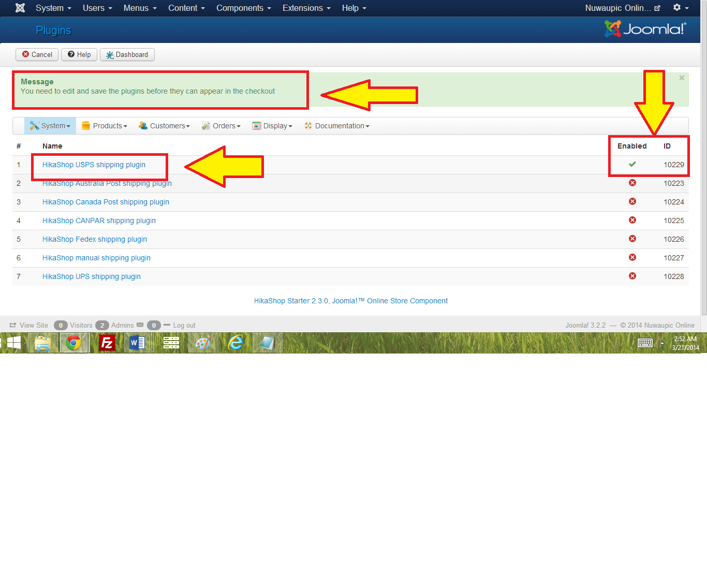Click the Name column header
Screen dimensions: 707x588
coord(52,146)
